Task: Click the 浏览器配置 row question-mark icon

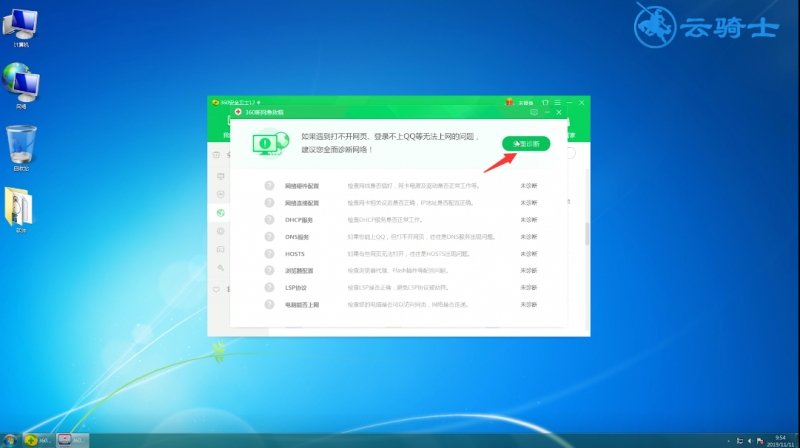Action: point(269,270)
